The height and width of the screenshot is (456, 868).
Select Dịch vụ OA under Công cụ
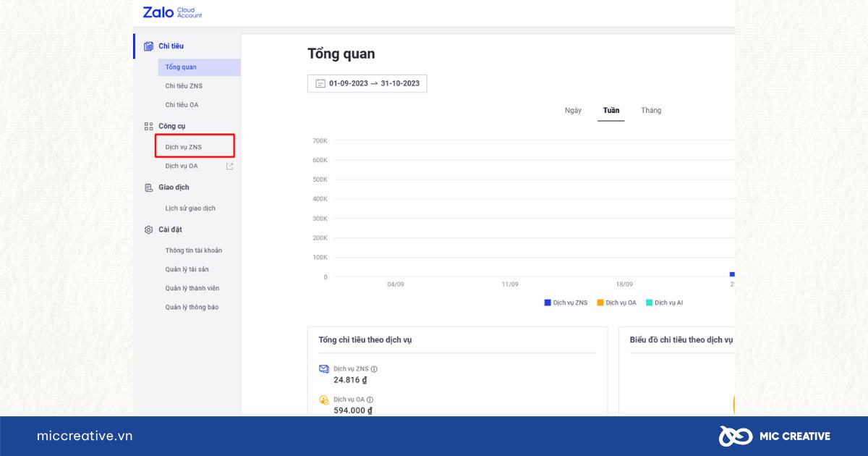coord(182,166)
